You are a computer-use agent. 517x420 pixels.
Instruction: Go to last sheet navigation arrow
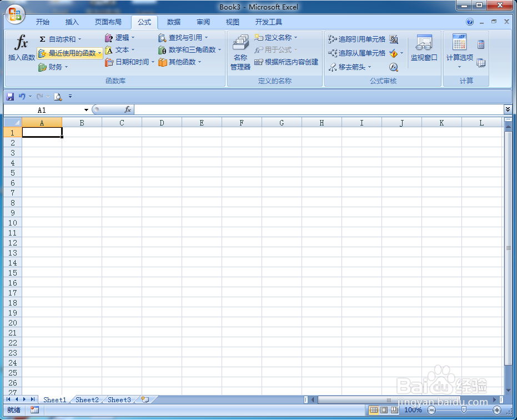pos(32,399)
